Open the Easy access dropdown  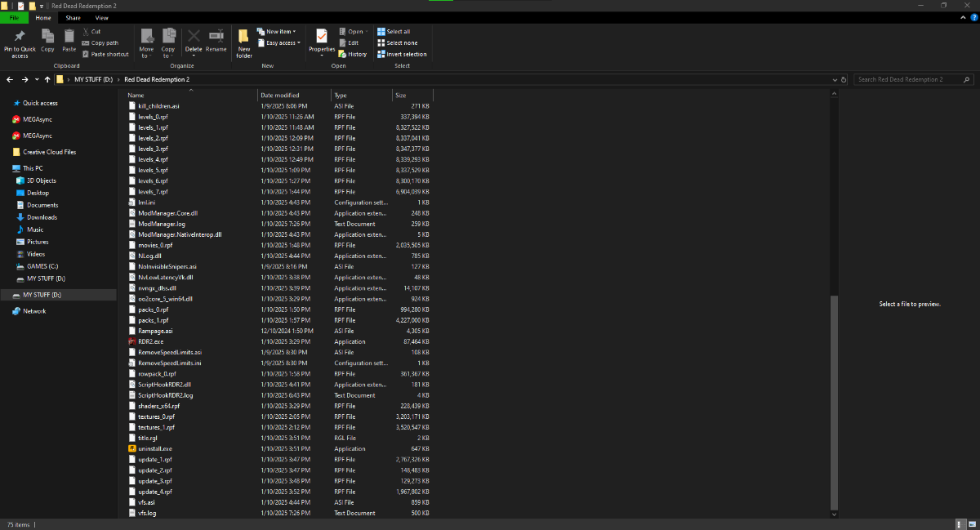[x=279, y=42]
